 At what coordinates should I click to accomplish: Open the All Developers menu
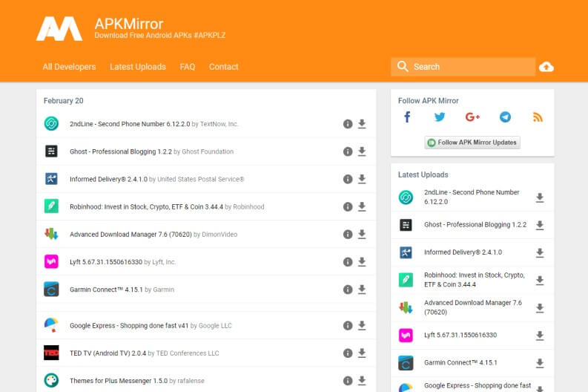coord(70,67)
